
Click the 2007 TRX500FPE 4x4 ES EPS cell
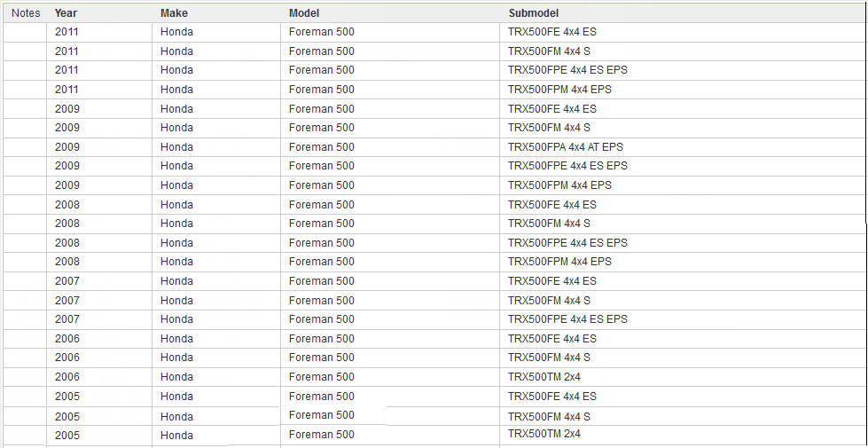point(567,319)
